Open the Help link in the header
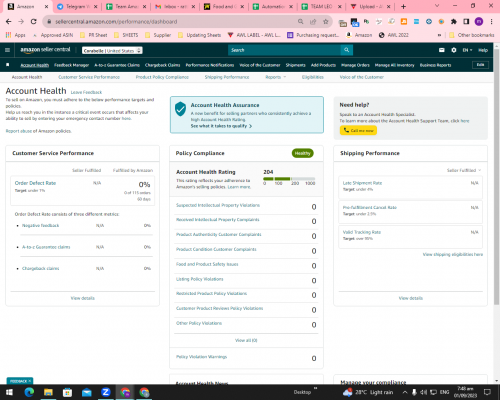Screen dimensions: 500x400 [483, 50]
